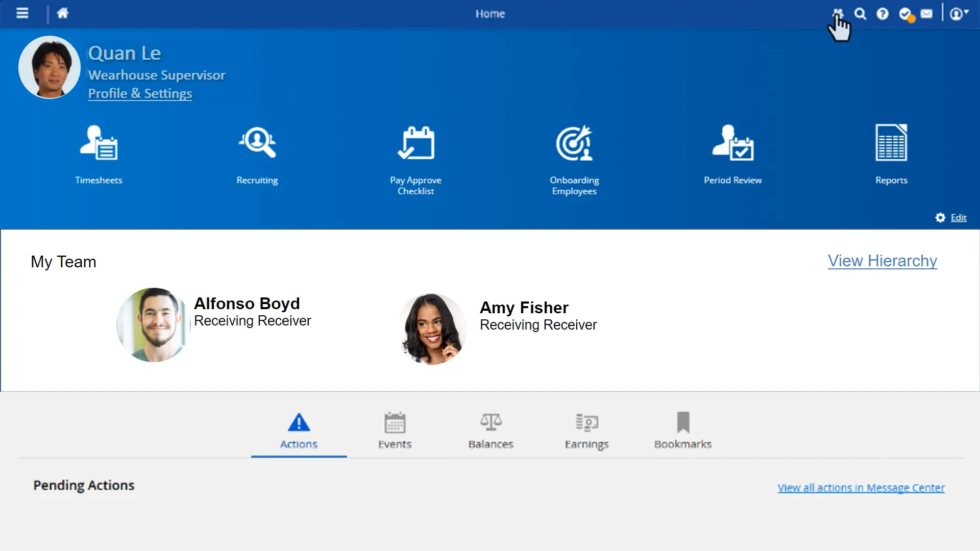Open the help question mark icon
The width and height of the screenshot is (980, 551).
point(883,14)
